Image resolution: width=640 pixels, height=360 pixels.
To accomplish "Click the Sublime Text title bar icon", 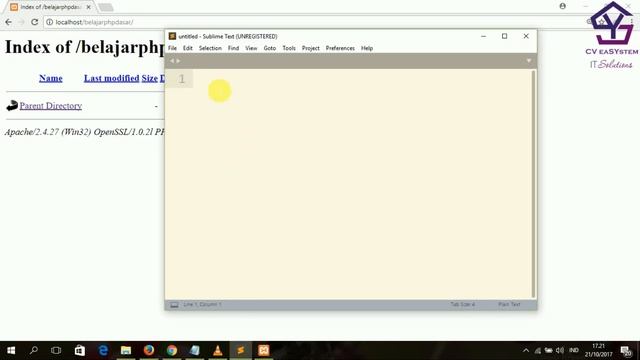I will pyautogui.click(x=172, y=36).
